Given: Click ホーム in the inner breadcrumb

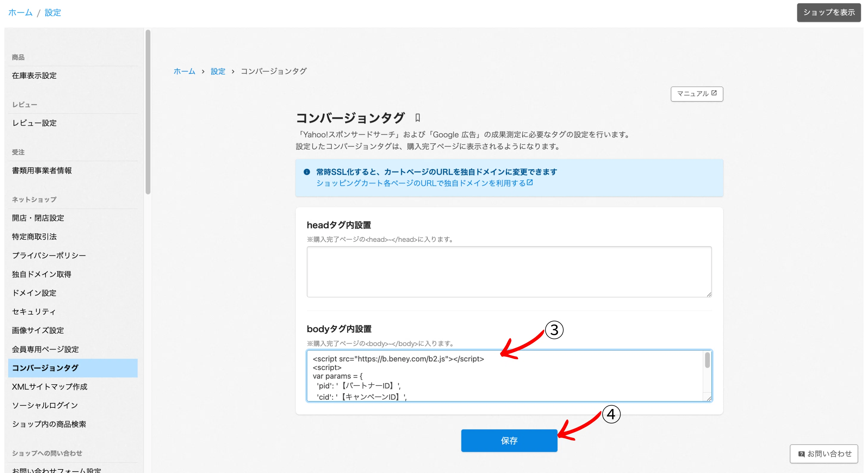Looking at the screenshot, I should coord(184,71).
